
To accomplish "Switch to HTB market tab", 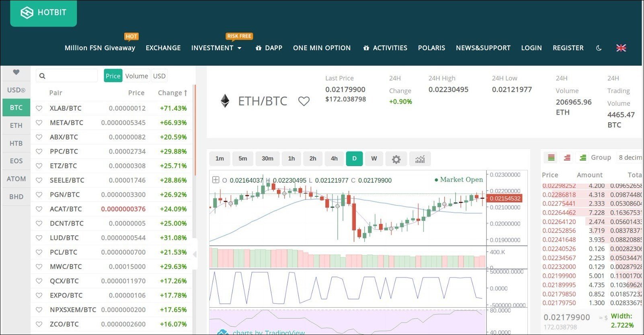I will [16, 143].
